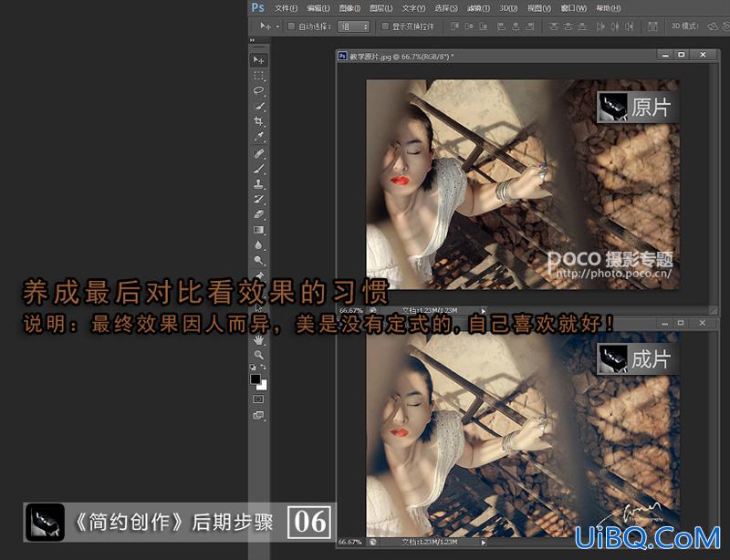The width and height of the screenshot is (730, 560).
Task: Select the Hand tool
Action: [258, 340]
